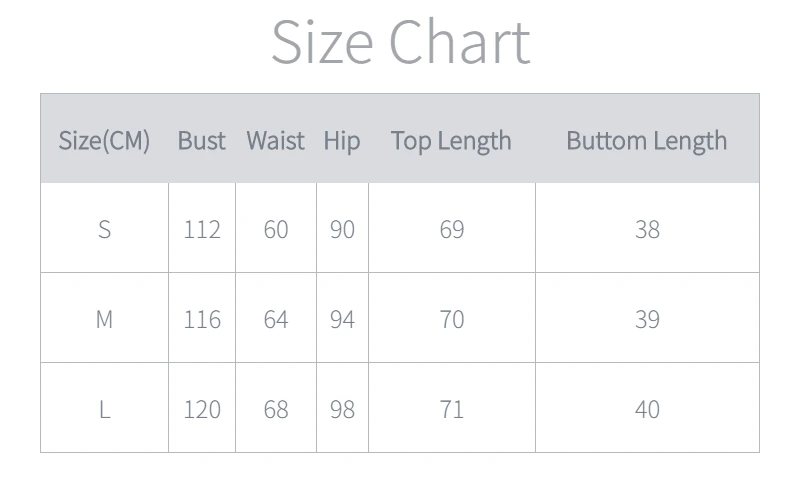Viewport: 800px width, 500px height.
Task: Click hip value 98
Action: click(x=342, y=409)
